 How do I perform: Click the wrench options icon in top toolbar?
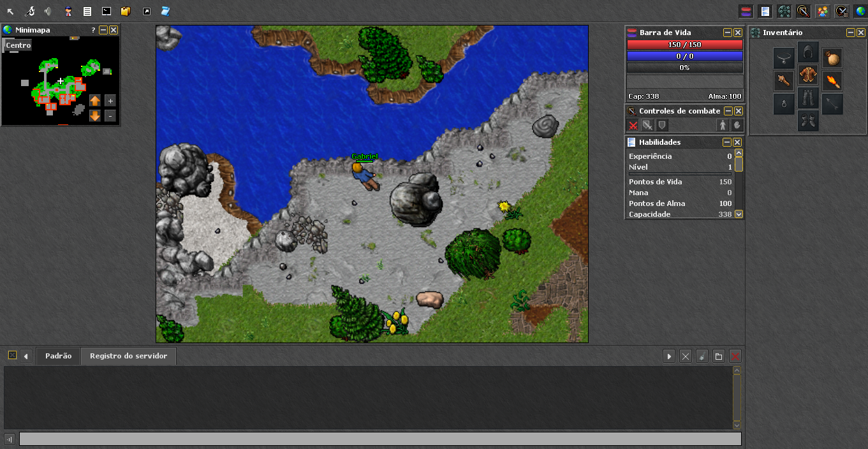pyautogui.click(x=29, y=11)
